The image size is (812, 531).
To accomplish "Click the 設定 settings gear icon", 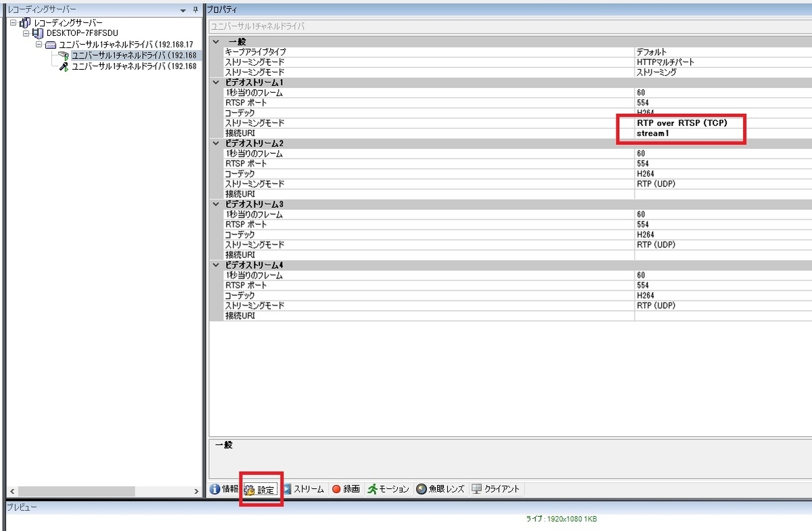I will [x=248, y=488].
